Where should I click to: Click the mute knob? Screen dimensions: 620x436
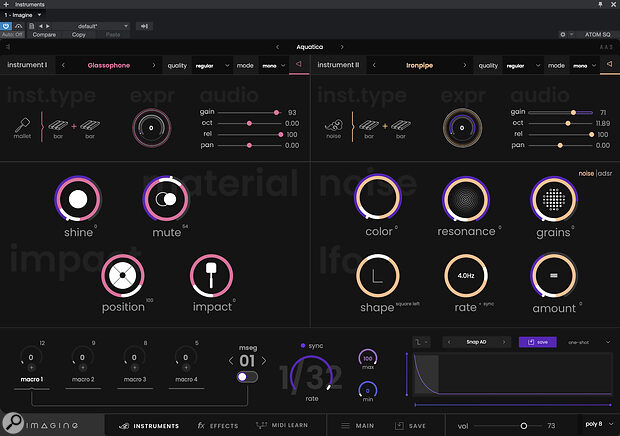pyautogui.click(x=166, y=199)
